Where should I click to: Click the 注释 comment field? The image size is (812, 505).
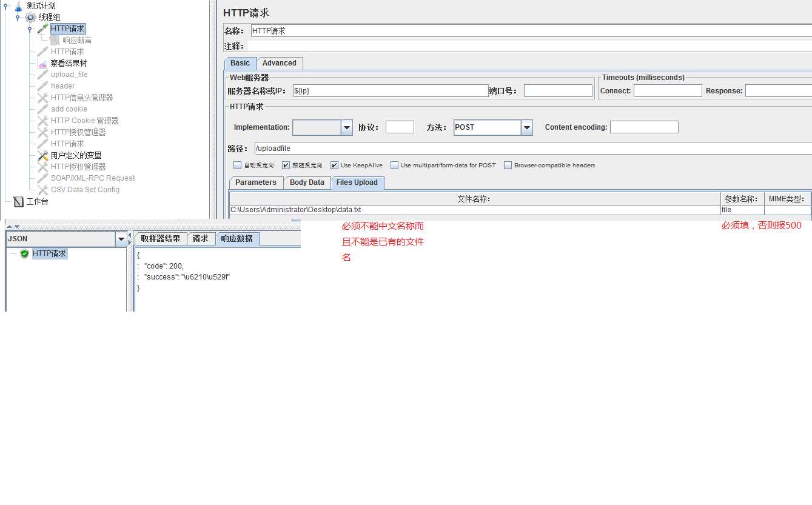pyautogui.click(x=529, y=46)
